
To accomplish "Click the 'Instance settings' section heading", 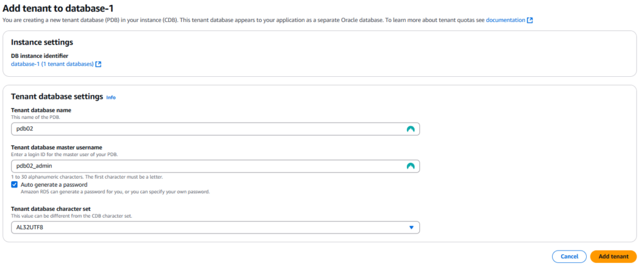I will (42, 42).
